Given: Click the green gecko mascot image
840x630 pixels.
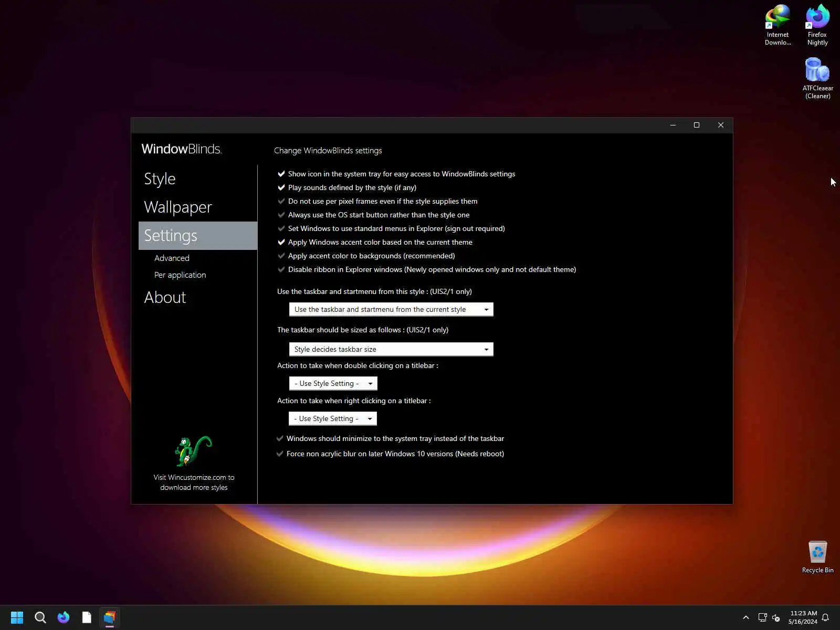Looking at the screenshot, I should (x=193, y=451).
